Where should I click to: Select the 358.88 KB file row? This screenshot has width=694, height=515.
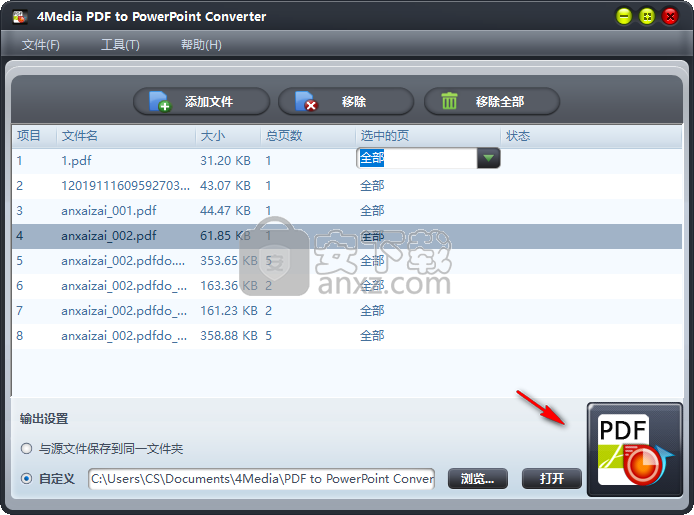(x=347, y=336)
